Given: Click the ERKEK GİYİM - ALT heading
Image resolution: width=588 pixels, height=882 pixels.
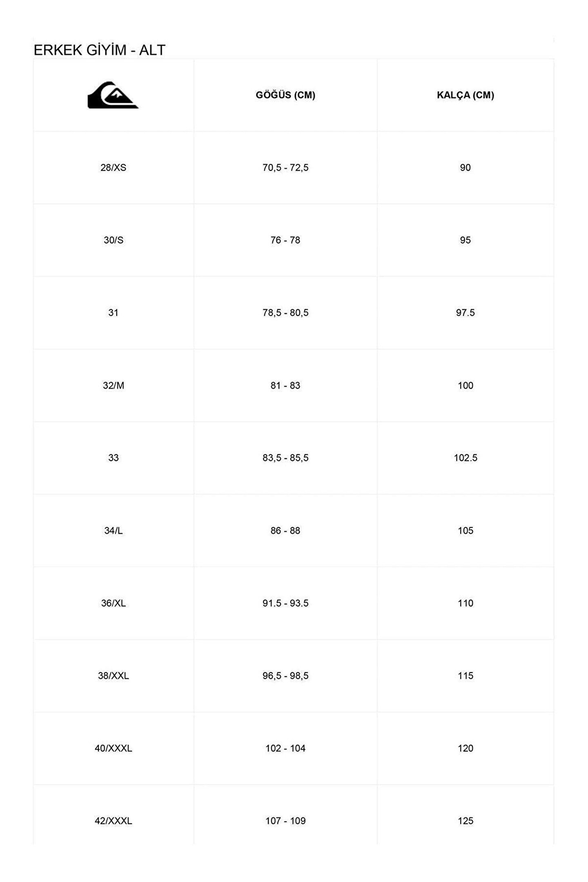Looking at the screenshot, I should click(x=99, y=50).
